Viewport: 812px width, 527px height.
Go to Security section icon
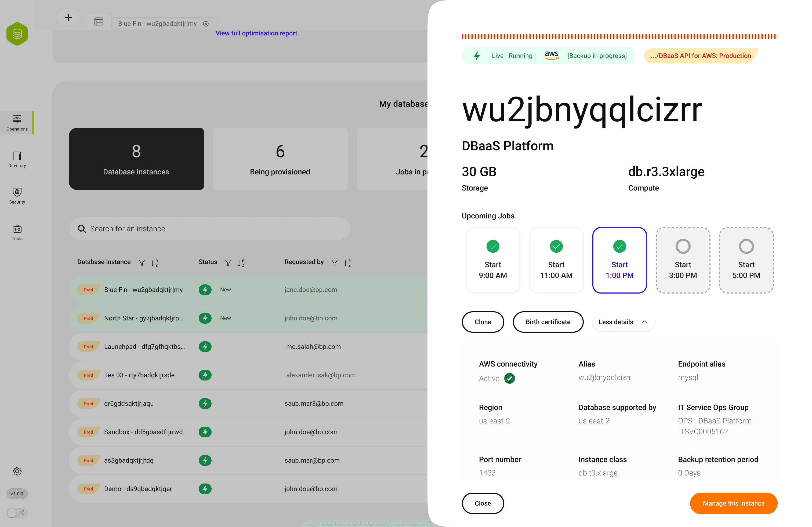click(x=17, y=196)
